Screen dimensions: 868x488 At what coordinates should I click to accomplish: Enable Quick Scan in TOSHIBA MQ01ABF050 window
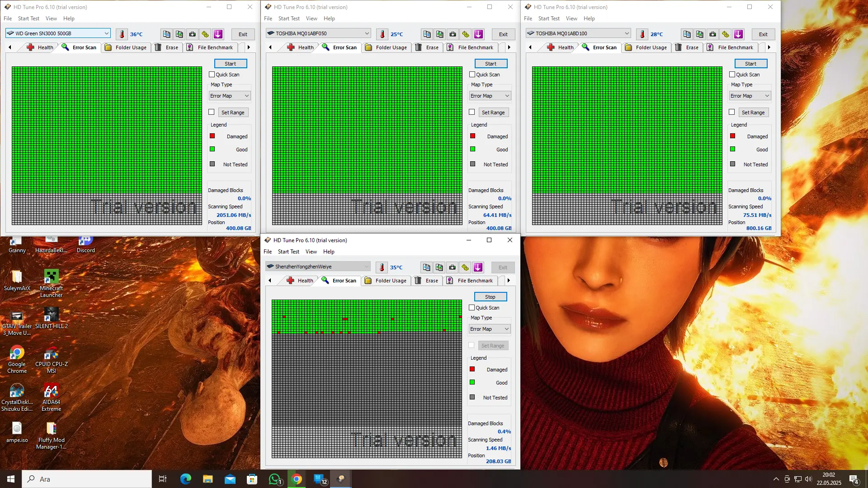click(472, 75)
